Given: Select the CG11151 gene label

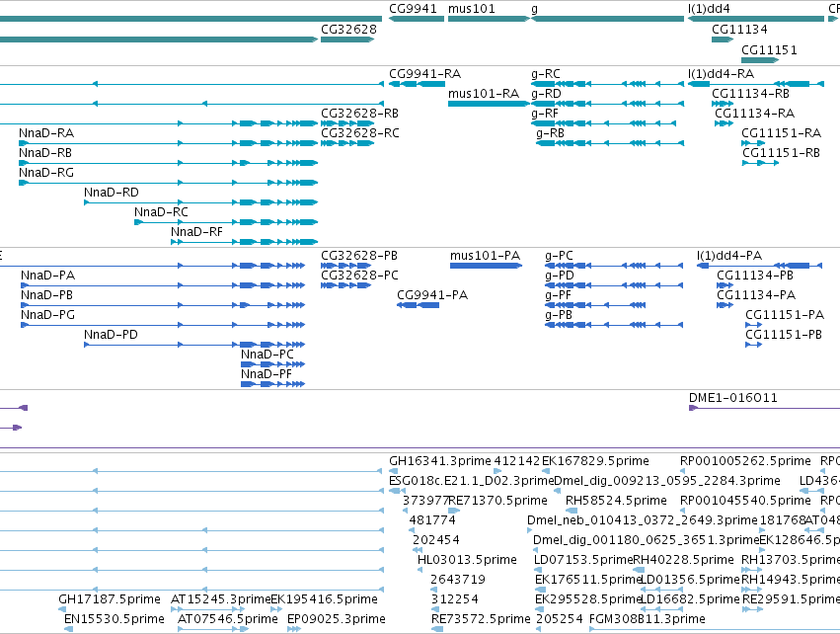Looking at the screenshot, I should coord(769,50).
